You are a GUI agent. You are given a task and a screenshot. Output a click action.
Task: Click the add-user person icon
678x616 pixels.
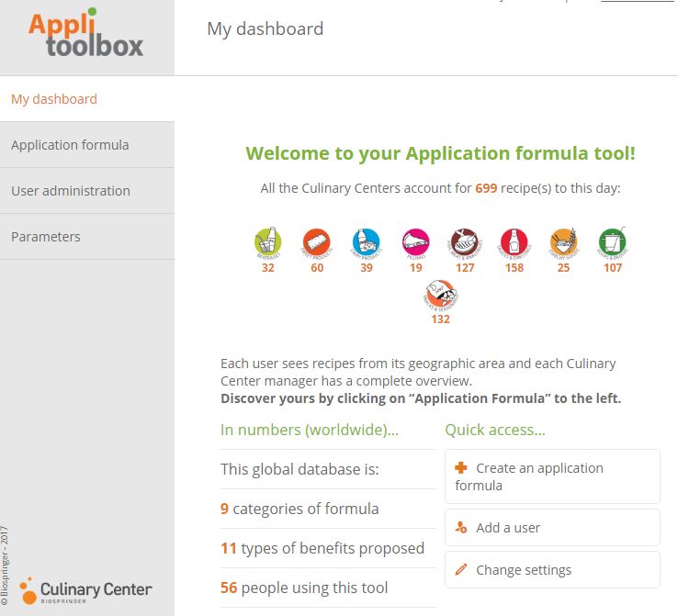point(461,527)
